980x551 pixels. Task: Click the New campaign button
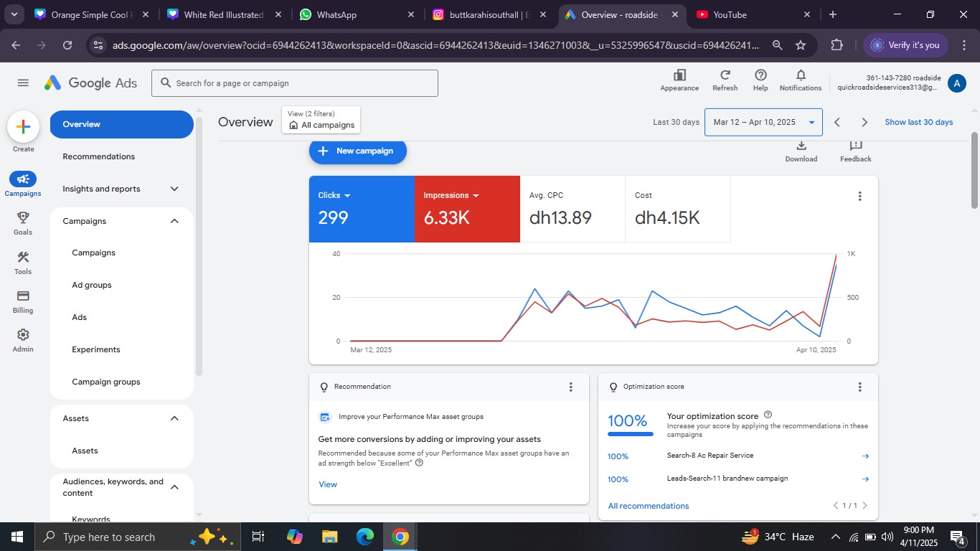[x=357, y=151]
